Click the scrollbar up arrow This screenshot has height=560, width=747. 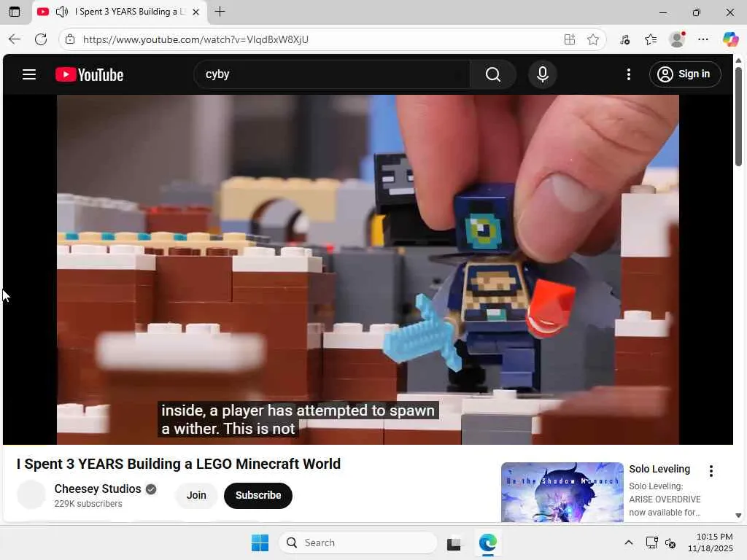click(x=738, y=61)
